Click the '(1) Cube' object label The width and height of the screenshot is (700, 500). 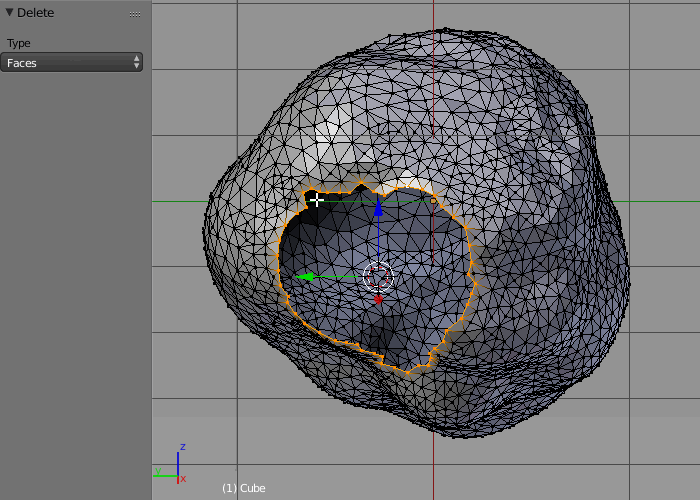click(244, 488)
